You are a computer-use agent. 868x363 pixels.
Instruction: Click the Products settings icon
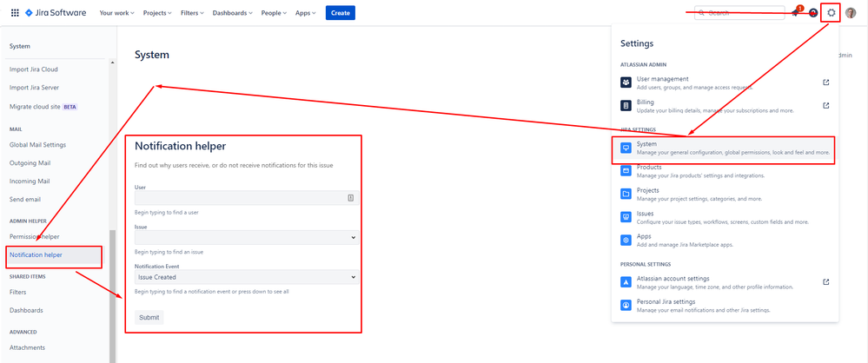tap(626, 170)
